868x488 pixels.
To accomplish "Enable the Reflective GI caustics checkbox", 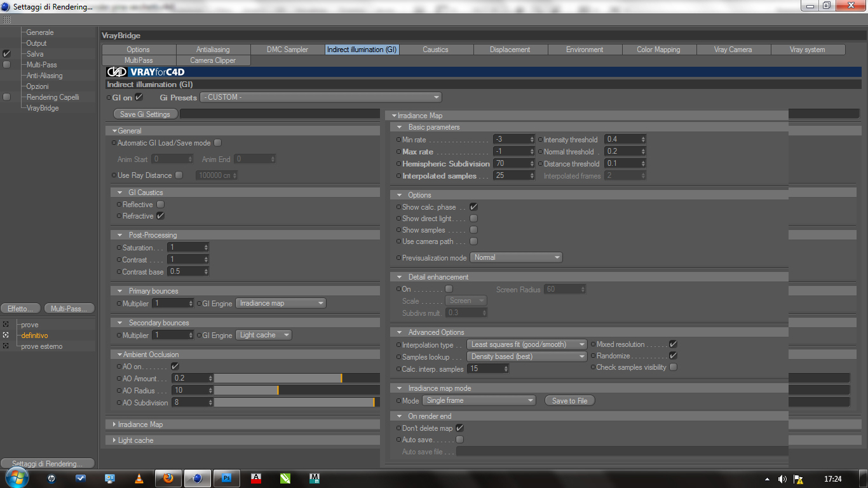I will [160, 205].
